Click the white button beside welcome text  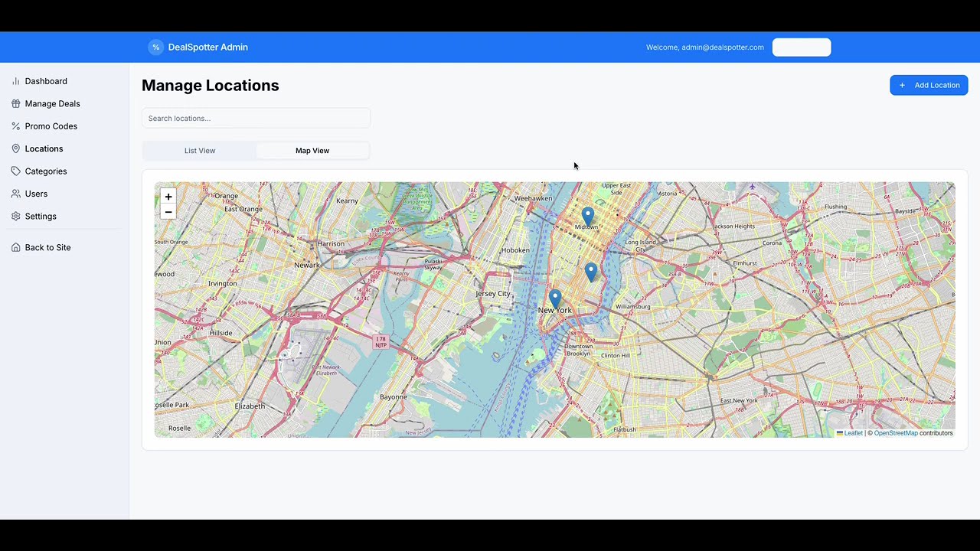click(x=802, y=47)
